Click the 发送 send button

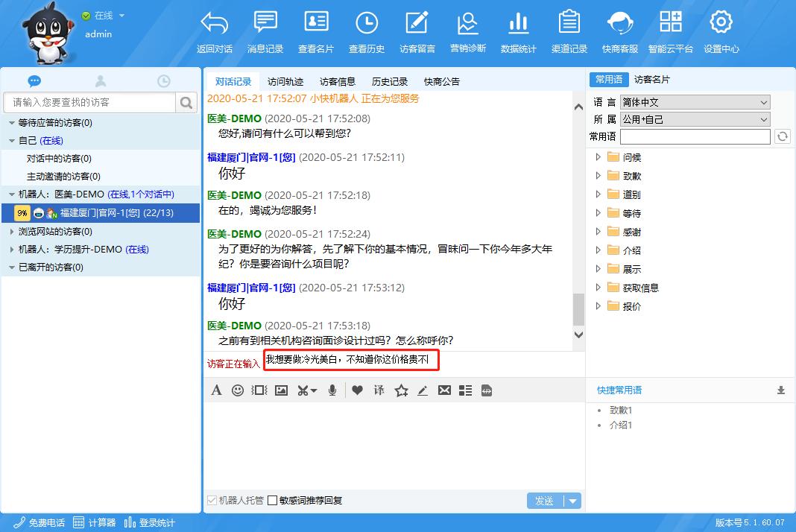pos(545,501)
